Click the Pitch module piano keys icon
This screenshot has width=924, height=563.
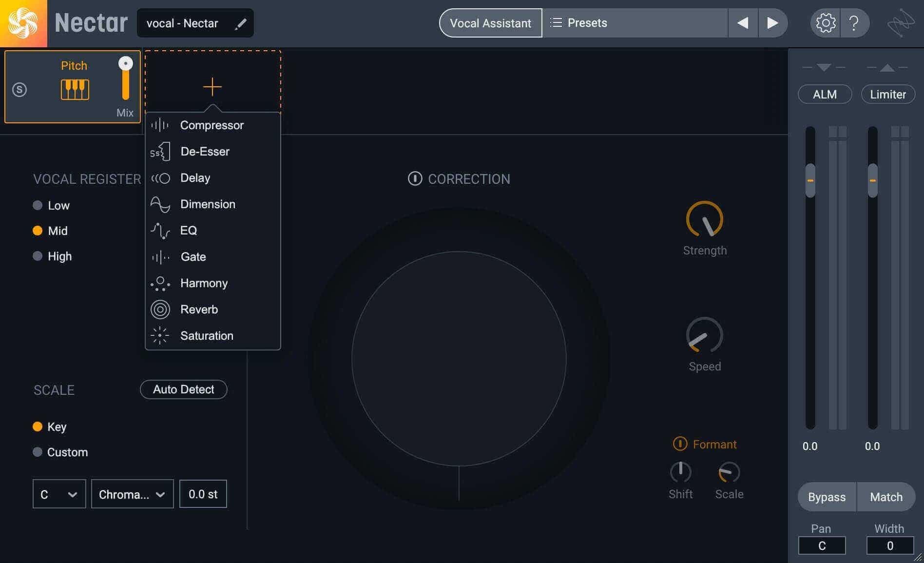point(75,89)
